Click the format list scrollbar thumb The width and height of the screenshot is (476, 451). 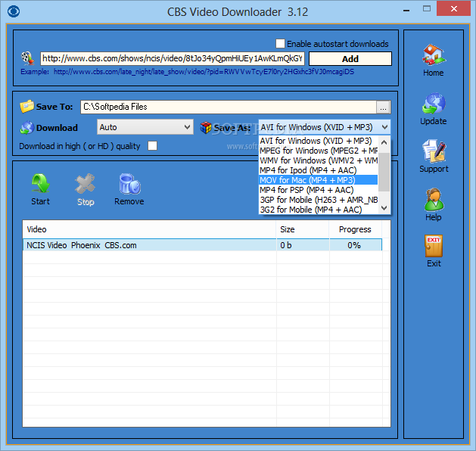point(384,172)
